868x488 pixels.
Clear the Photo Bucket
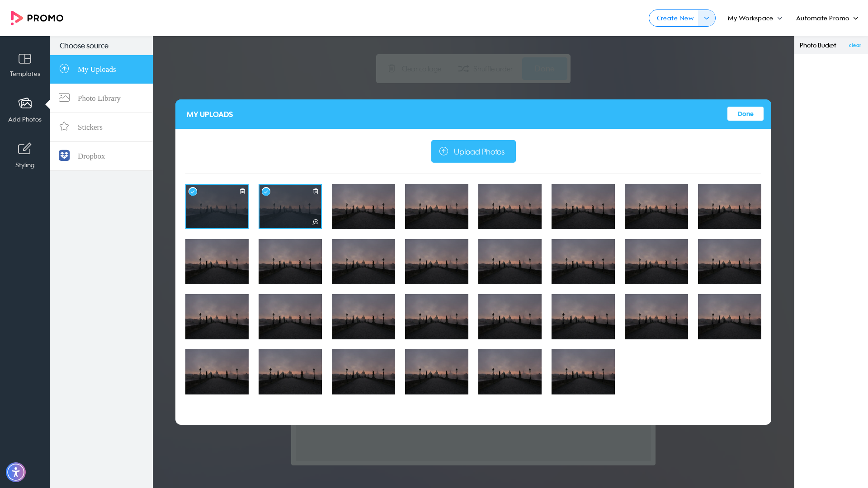tap(854, 45)
